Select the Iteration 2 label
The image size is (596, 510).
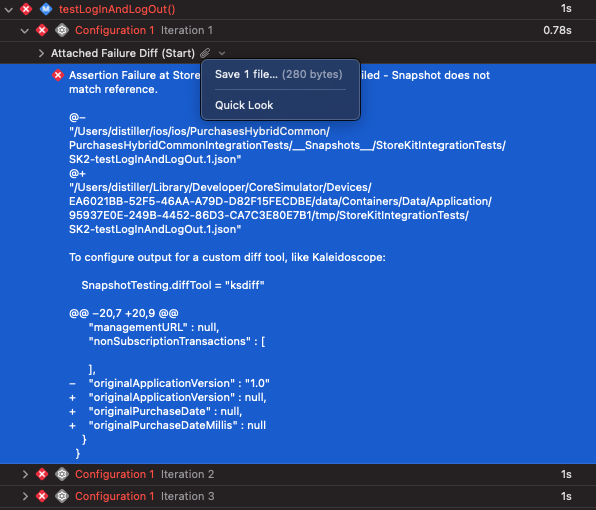187,474
